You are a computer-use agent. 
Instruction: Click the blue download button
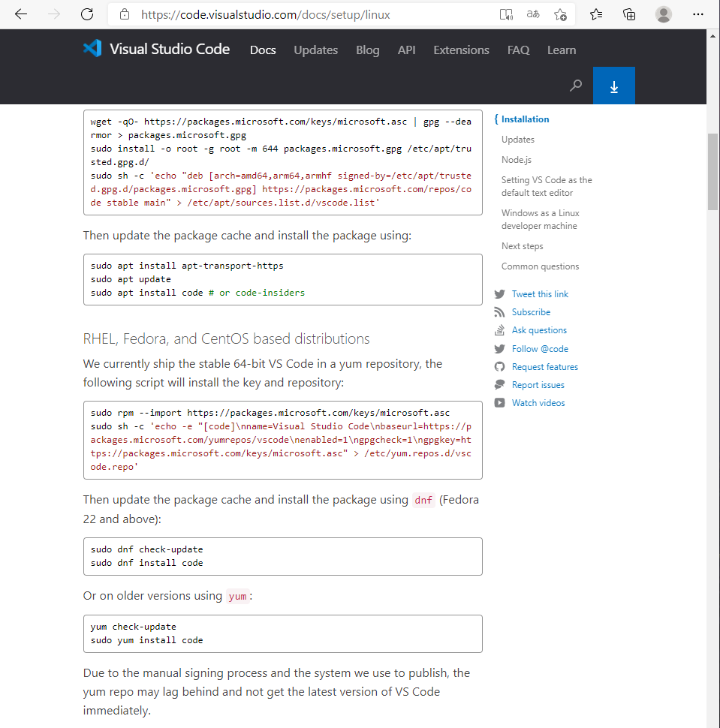pos(613,86)
